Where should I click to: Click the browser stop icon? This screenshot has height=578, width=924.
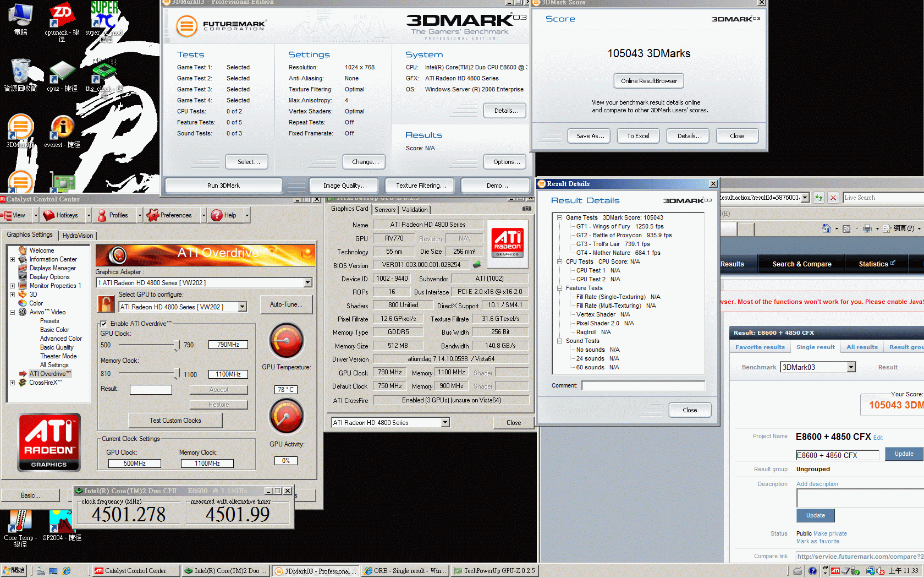pyautogui.click(x=833, y=198)
